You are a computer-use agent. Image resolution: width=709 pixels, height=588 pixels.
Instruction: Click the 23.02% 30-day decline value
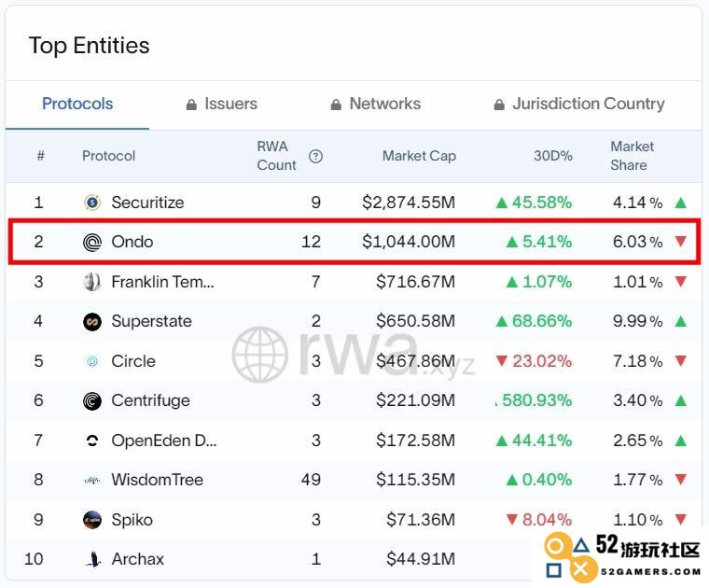click(x=542, y=361)
